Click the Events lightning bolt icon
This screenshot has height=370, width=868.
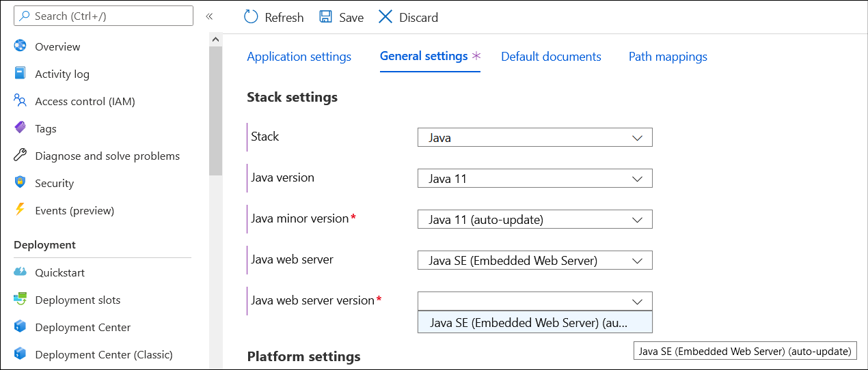(x=20, y=210)
